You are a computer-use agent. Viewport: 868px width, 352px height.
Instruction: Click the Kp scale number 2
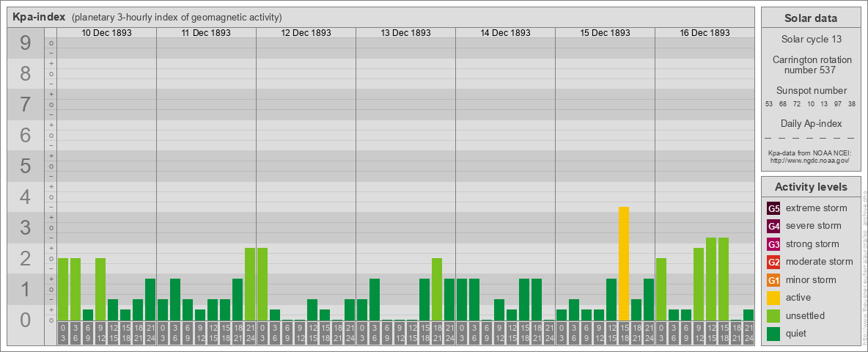coord(26,258)
